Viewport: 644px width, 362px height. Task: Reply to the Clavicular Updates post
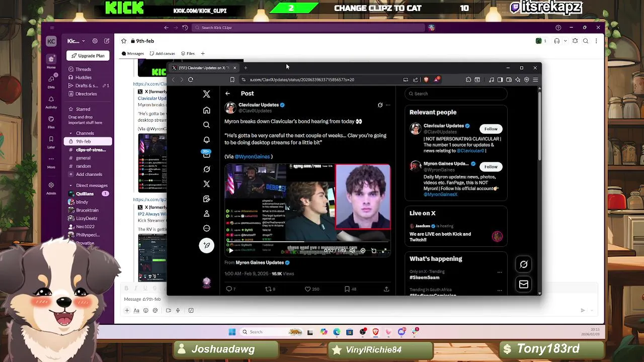click(230, 289)
